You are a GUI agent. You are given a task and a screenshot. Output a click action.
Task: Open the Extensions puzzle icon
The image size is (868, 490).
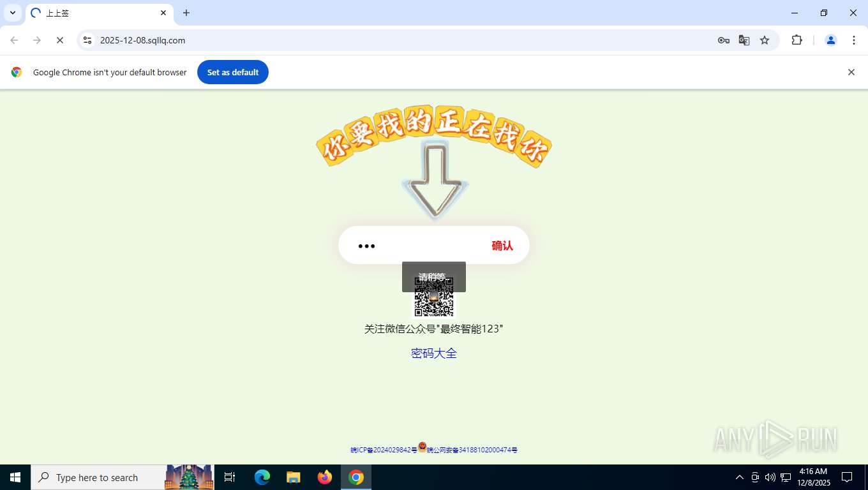click(797, 40)
